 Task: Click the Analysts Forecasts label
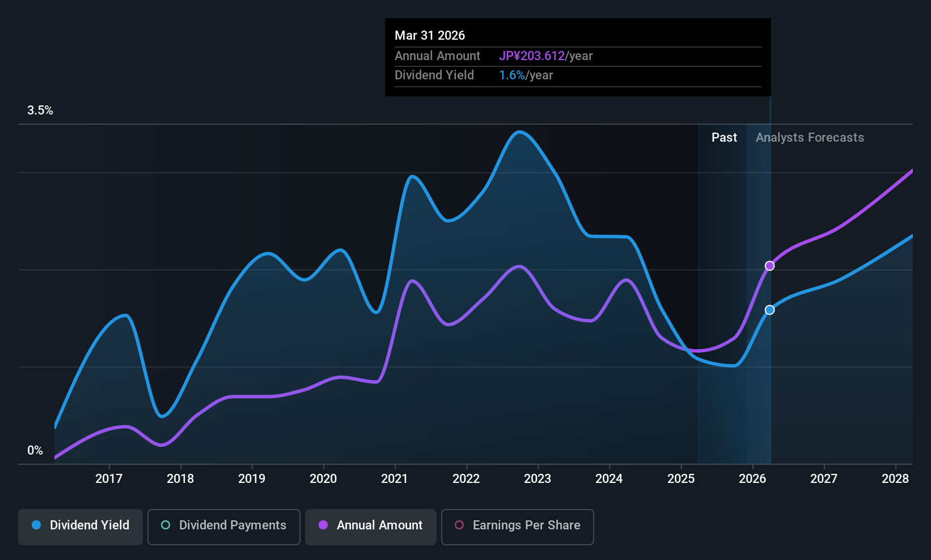pyautogui.click(x=810, y=138)
